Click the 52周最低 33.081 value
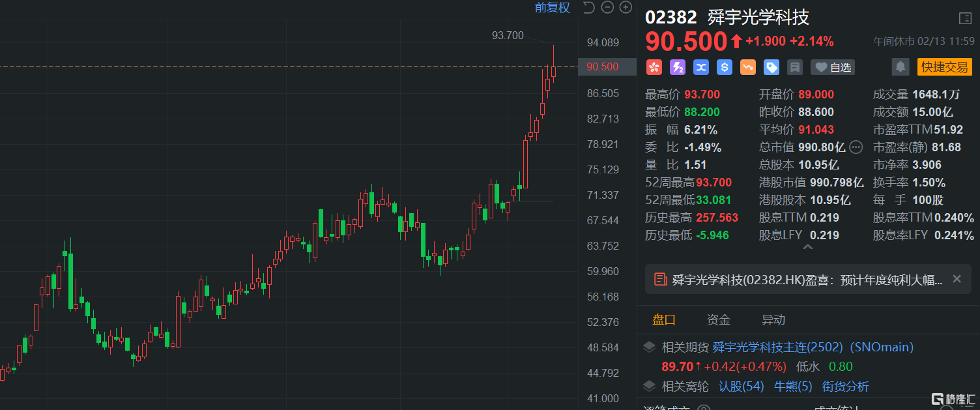The height and width of the screenshot is (410, 980). 713,200
